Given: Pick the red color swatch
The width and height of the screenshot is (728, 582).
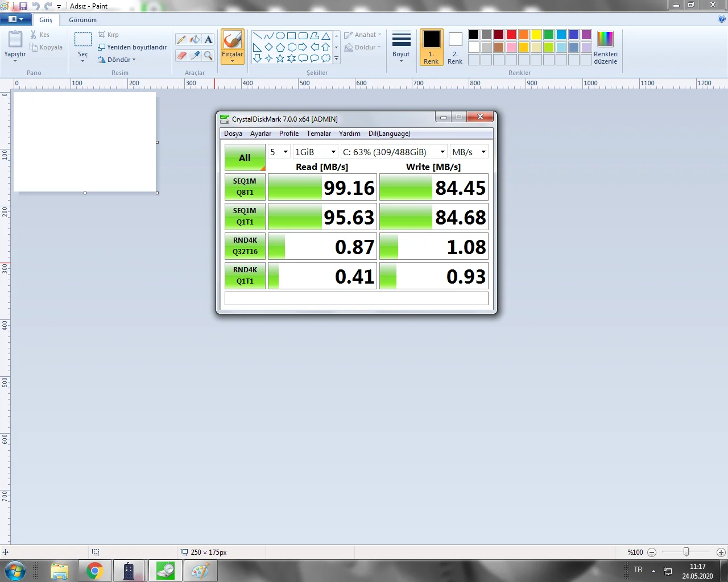Looking at the screenshot, I should coord(511,35).
